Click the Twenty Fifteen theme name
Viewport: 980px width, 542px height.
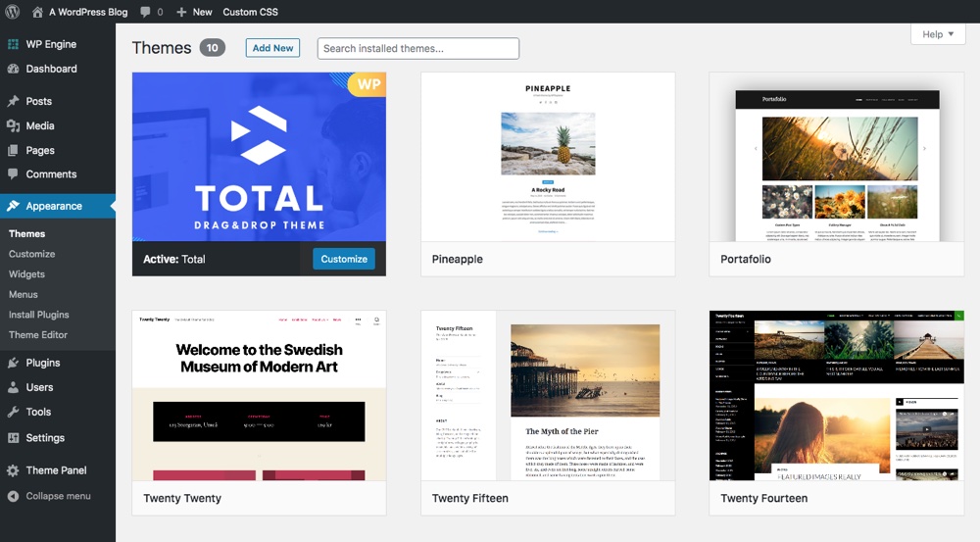(470, 498)
